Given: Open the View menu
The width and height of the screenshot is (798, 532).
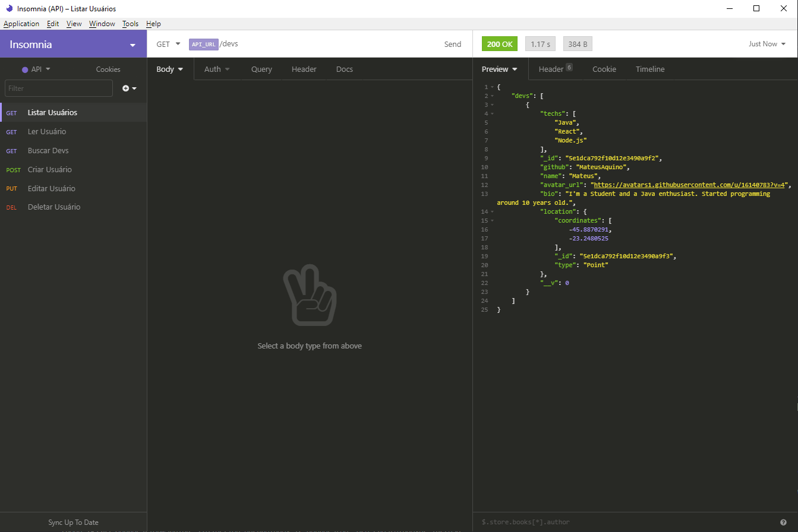Looking at the screenshot, I should (x=74, y=24).
